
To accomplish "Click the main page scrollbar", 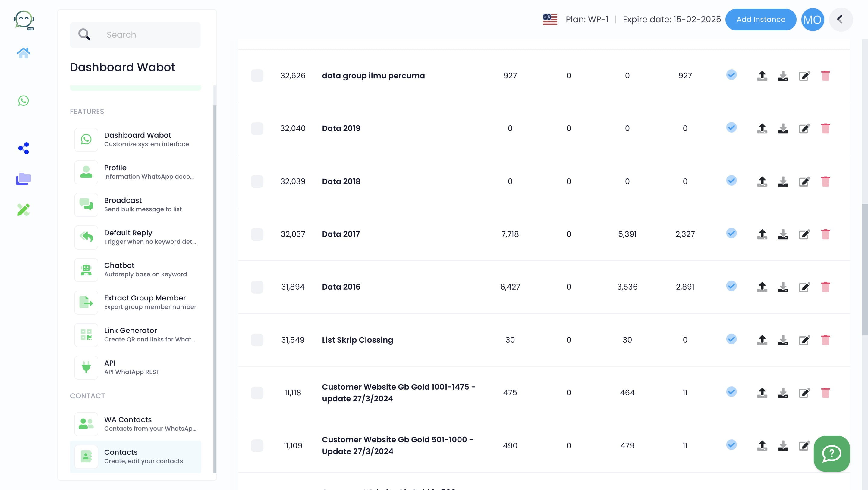I will (865, 270).
